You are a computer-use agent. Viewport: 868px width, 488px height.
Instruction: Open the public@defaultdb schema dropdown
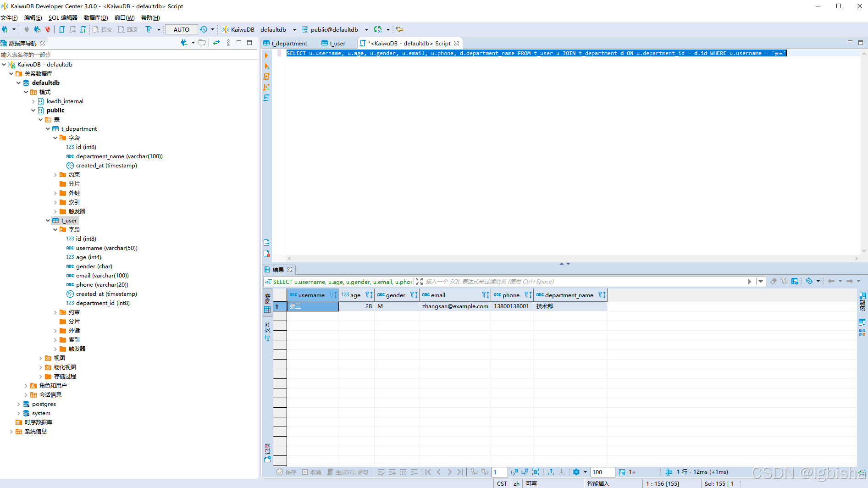coord(366,30)
